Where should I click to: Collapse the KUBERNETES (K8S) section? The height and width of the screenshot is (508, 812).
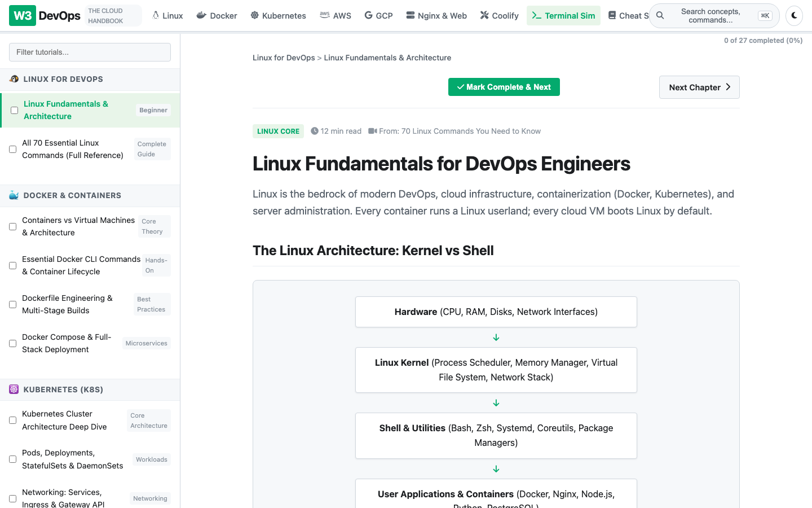pos(90,389)
